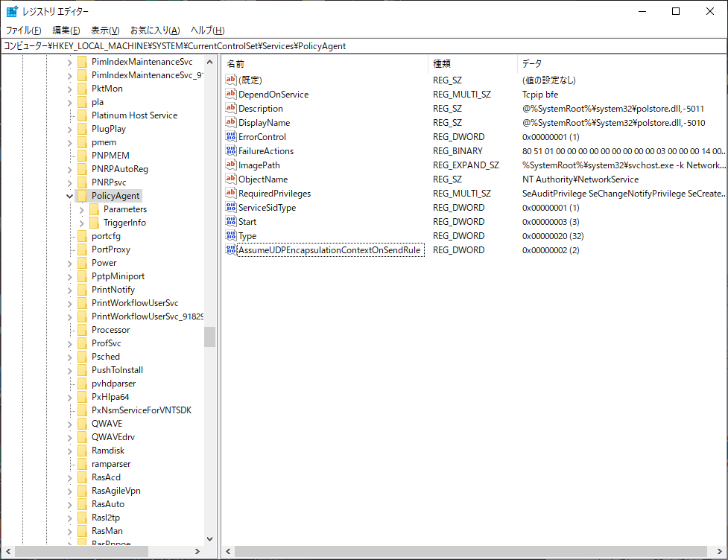
Task: Select the DWORD icon of Type value
Action: (x=231, y=235)
